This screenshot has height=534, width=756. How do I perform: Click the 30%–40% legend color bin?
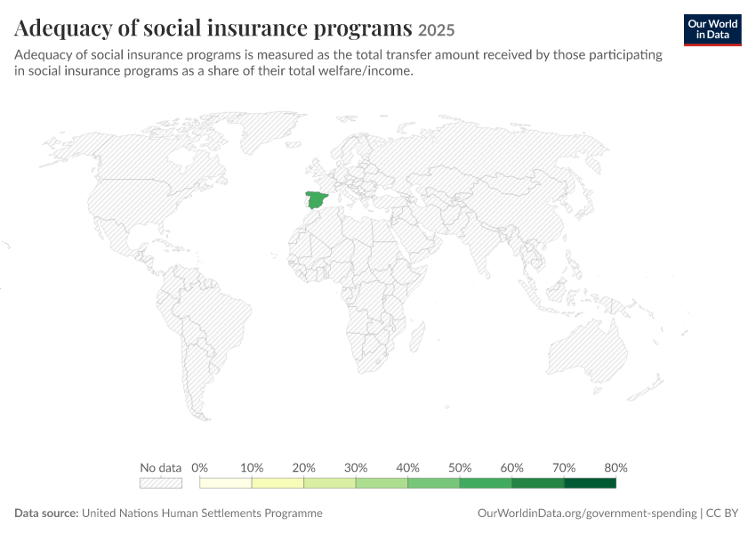382,483
